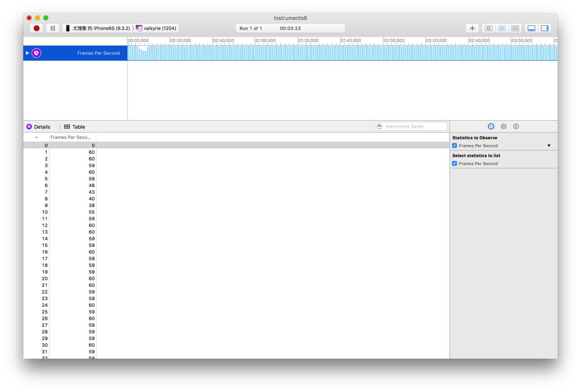This screenshot has height=392, width=581.
Task: Select the Threads strategy grid icon
Action: (515, 28)
